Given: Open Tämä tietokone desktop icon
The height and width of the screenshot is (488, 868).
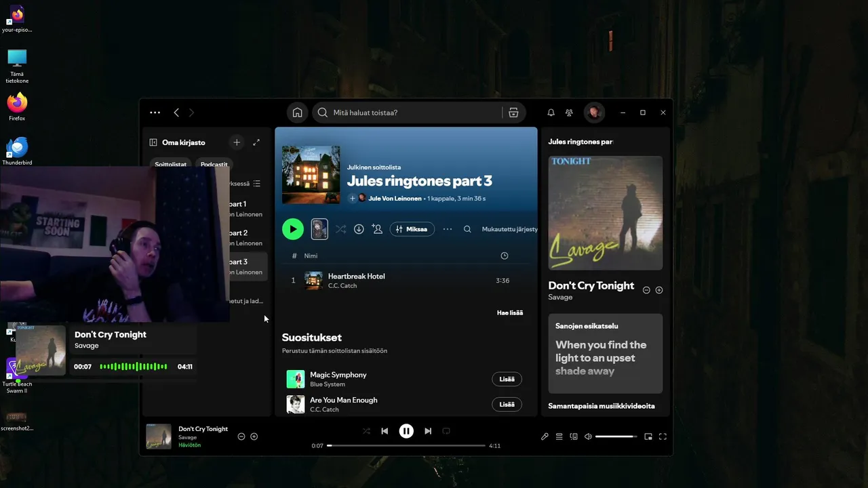Looking at the screenshot, I should pos(17,66).
